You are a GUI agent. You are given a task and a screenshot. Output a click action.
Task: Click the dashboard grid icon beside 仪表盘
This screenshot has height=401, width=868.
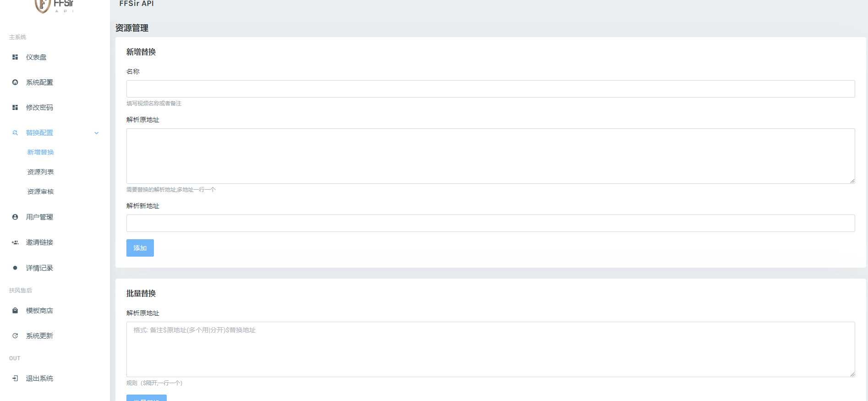(x=15, y=57)
